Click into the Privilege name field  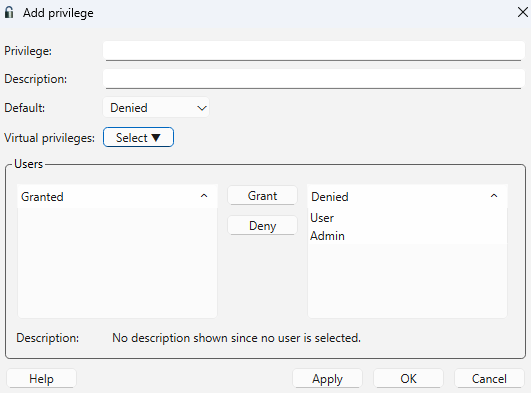(x=314, y=51)
